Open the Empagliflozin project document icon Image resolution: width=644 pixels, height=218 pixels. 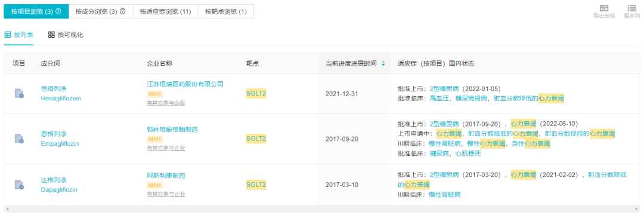click(19, 139)
